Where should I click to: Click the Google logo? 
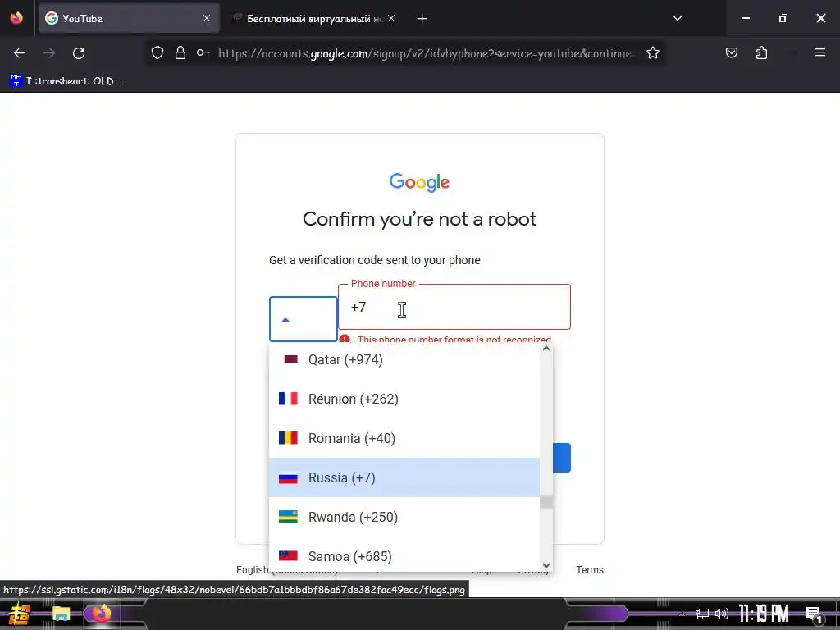[x=419, y=183]
